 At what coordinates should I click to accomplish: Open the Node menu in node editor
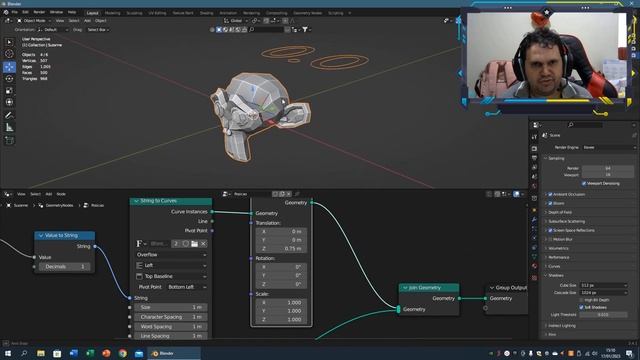click(61, 194)
